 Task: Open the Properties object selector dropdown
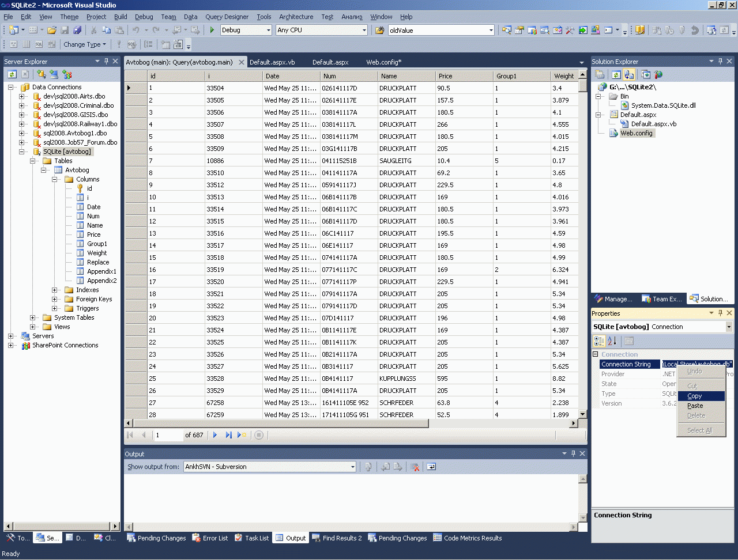click(729, 327)
